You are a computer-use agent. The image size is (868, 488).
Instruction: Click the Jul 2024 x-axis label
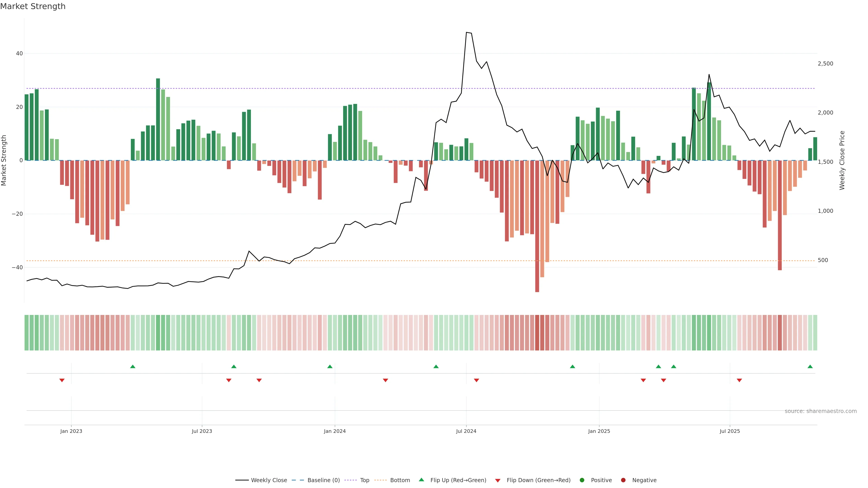click(x=466, y=431)
